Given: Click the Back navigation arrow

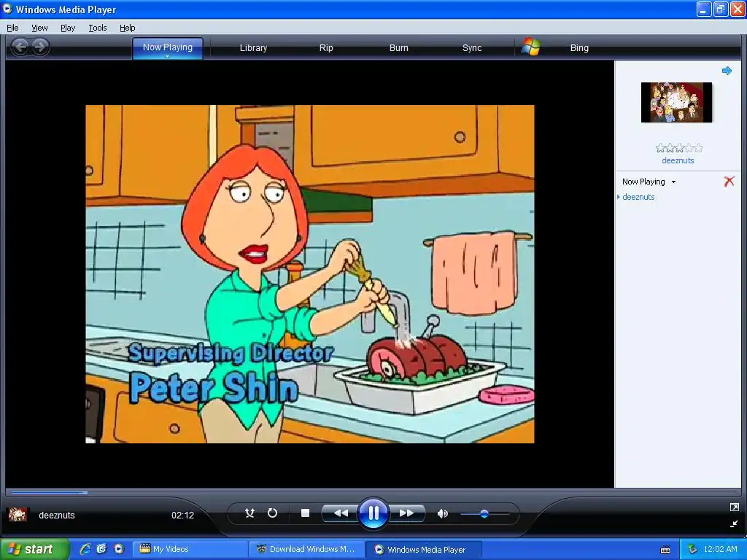Looking at the screenshot, I should click(20, 47).
